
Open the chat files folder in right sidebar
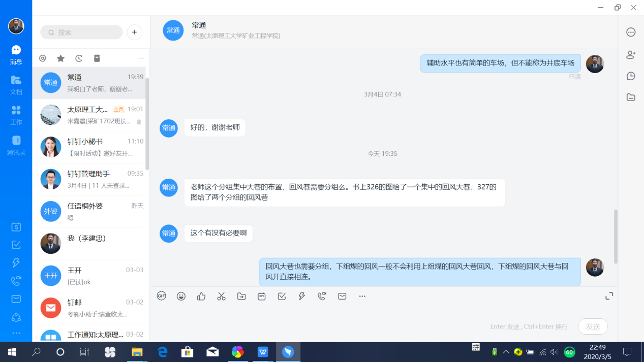point(631,97)
